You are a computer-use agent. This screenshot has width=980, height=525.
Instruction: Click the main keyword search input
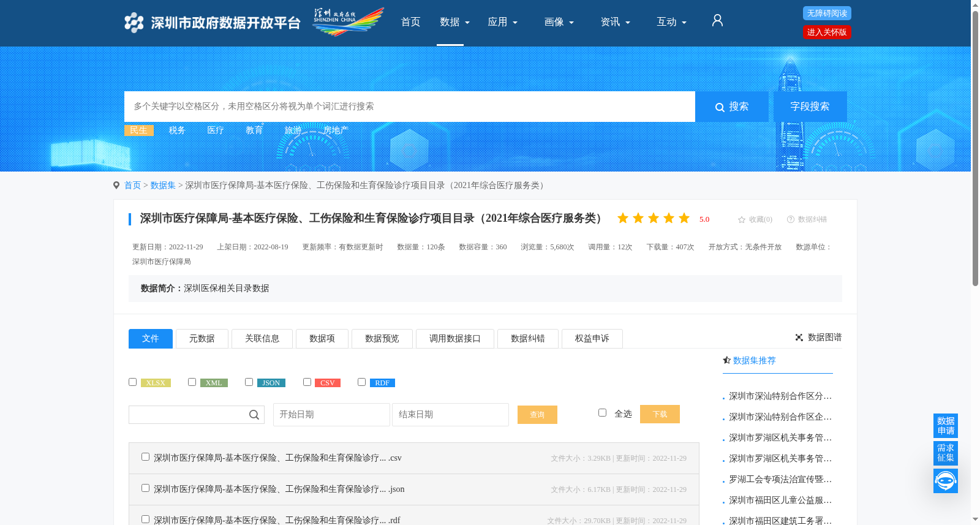coord(410,107)
